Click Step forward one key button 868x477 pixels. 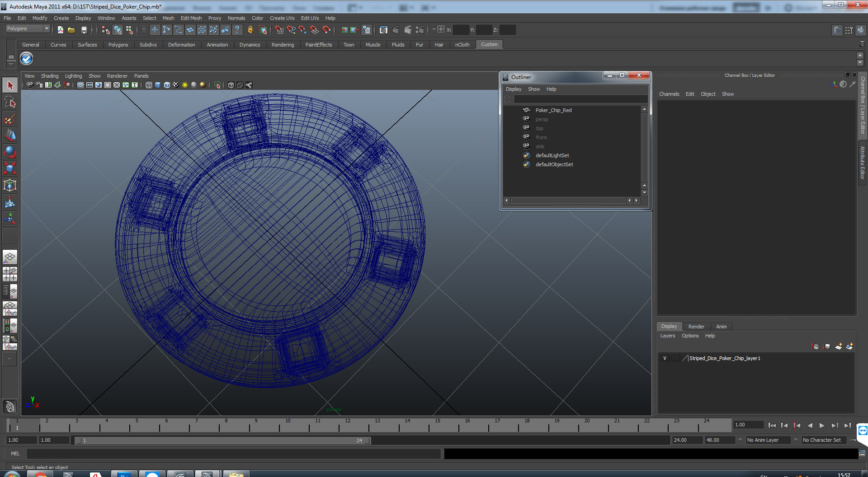tap(835, 426)
